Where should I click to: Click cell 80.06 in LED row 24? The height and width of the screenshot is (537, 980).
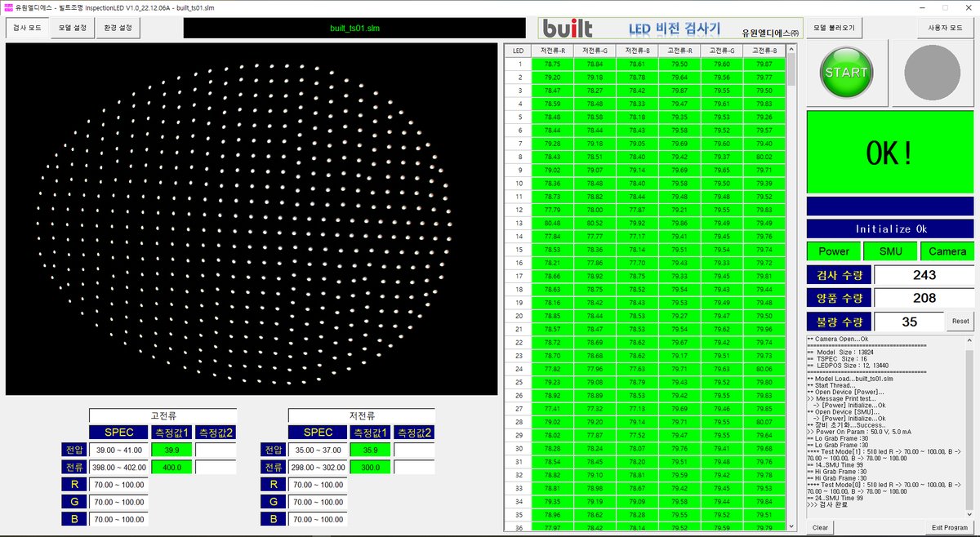[x=764, y=369]
